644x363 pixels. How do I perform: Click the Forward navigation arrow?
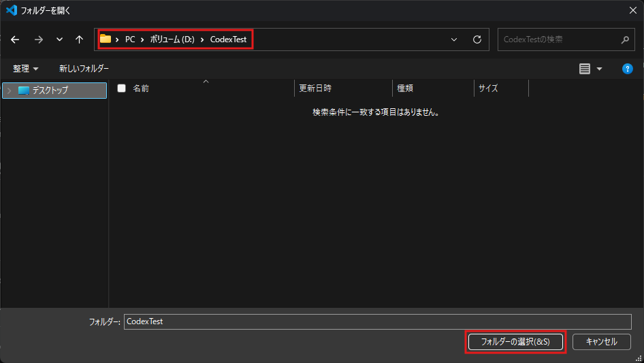38,40
